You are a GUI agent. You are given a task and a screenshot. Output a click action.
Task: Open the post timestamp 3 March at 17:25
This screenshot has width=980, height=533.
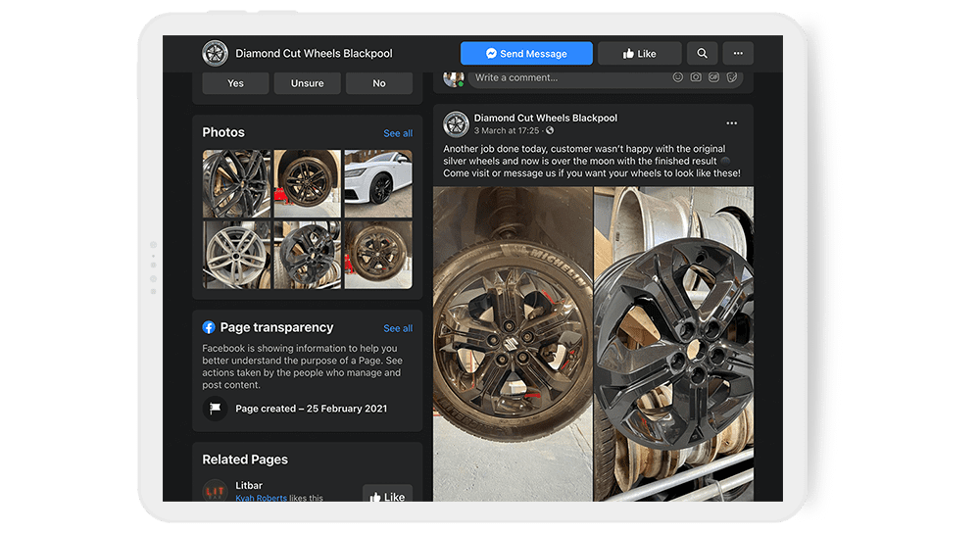point(507,130)
